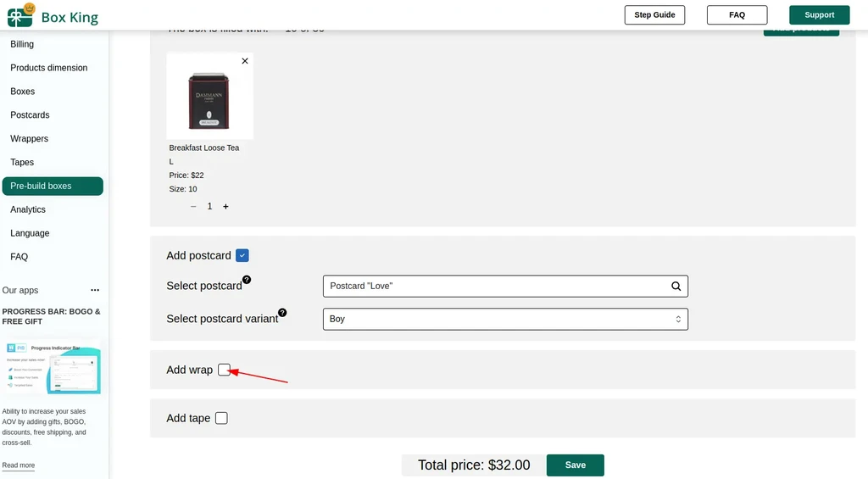Click the Box King logo icon
This screenshot has height=479, width=868.
[x=20, y=15]
